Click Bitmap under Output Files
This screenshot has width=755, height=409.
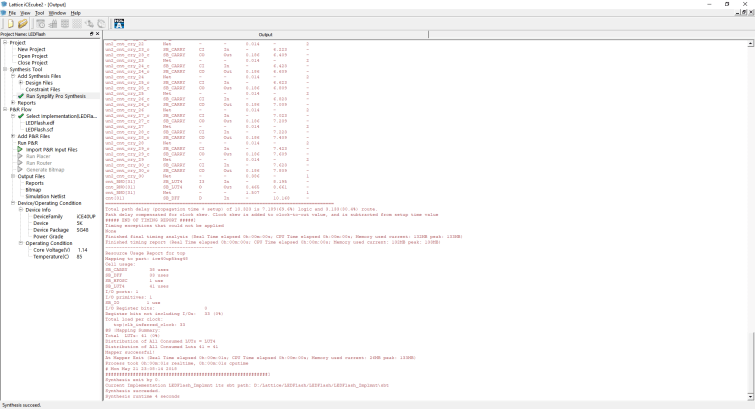[33, 190]
